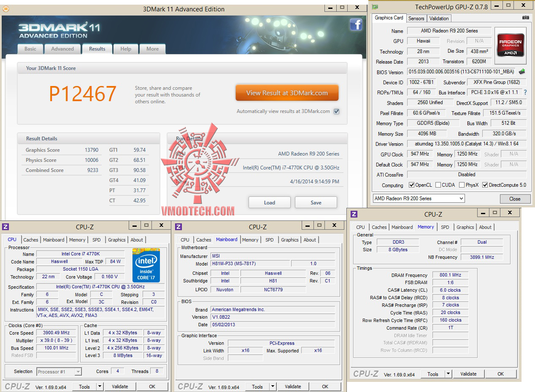Image resolution: width=535 pixels, height=392 pixels.
Task: Click the Driver Version field in GPU-Z
Action: 467,144
